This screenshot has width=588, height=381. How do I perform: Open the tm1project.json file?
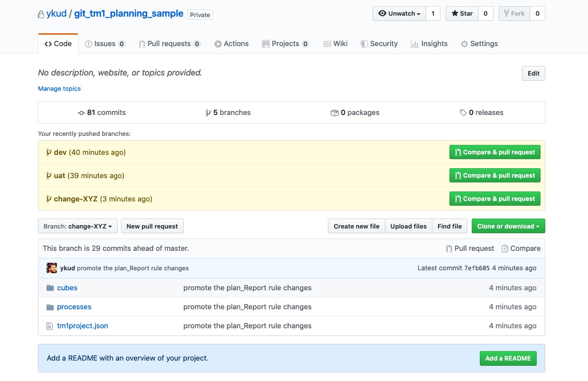(x=83, y=326)
